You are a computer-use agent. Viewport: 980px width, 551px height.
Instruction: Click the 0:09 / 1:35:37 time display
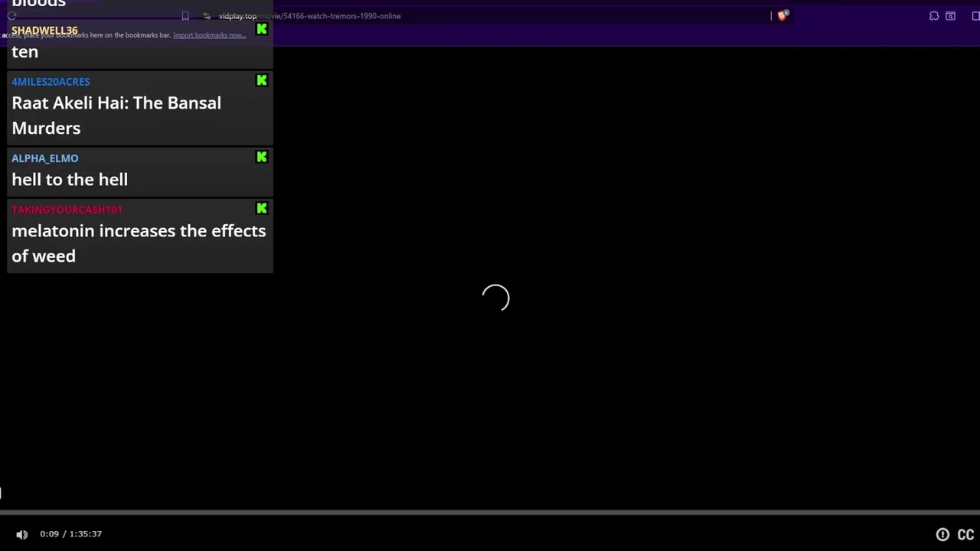pyautogui.click(x=70, y=534)
